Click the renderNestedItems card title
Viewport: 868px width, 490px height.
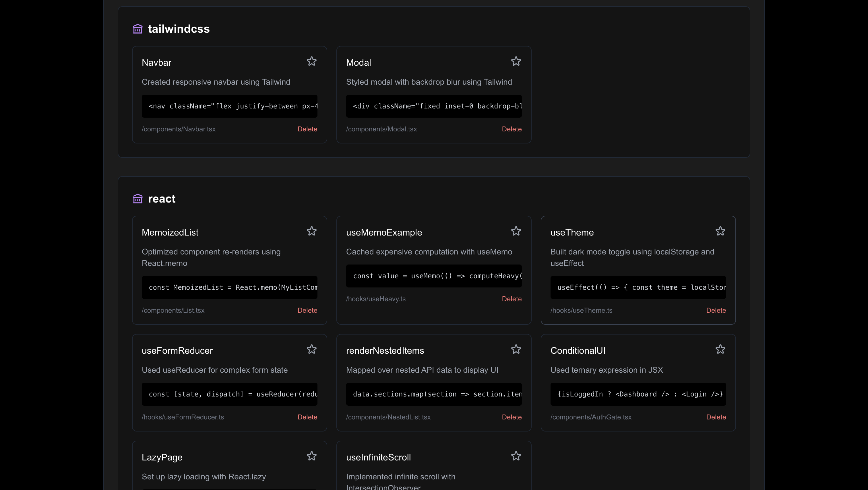(x=385, y=351)
